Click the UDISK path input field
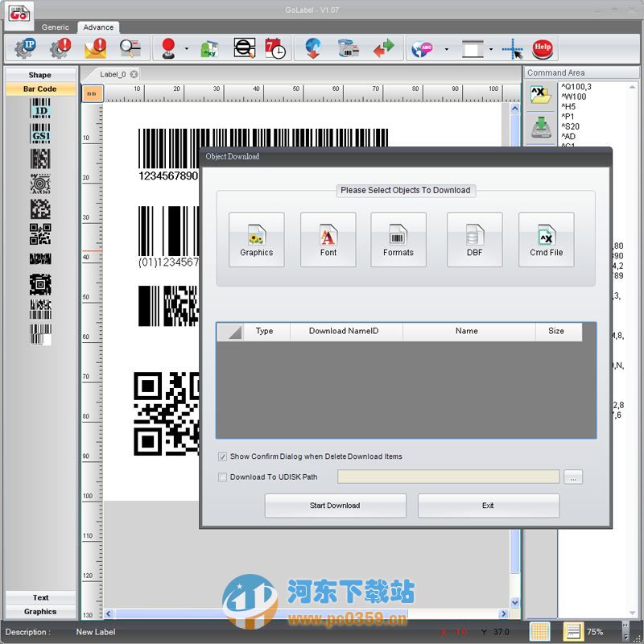 pos(447,477)
